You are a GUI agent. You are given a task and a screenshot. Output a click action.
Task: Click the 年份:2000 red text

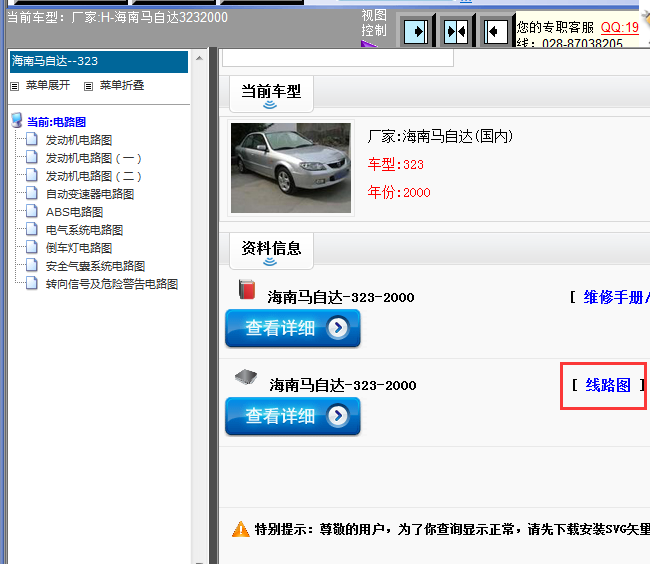(399, 192)
